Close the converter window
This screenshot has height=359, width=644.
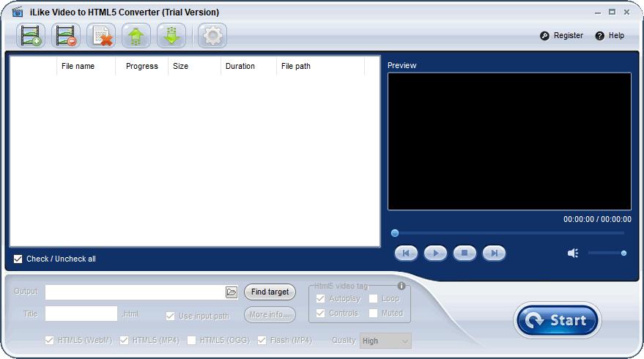point(626,12)
